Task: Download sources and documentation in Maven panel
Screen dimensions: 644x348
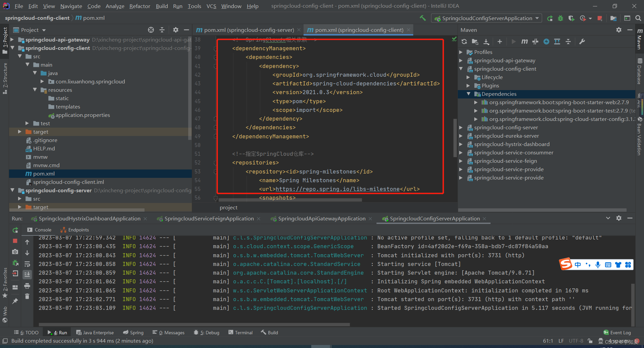Action: coord(486,42)
